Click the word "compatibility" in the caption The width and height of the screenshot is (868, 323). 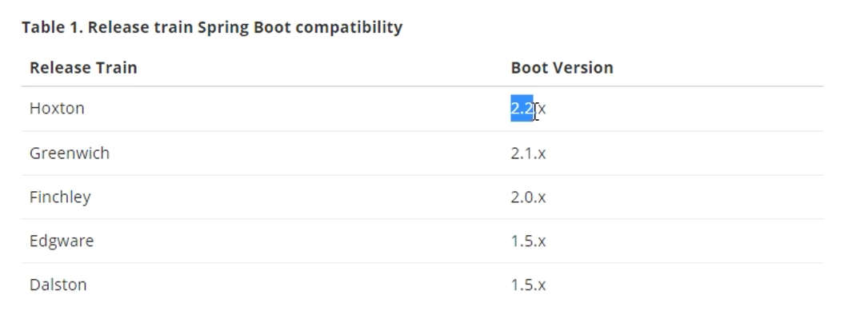click(x=349, y=27)
